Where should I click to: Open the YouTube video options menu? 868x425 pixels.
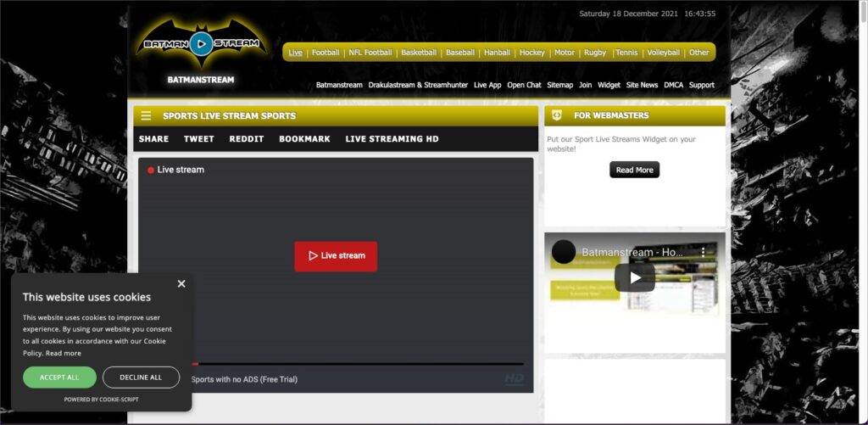[x=703, y=252]
